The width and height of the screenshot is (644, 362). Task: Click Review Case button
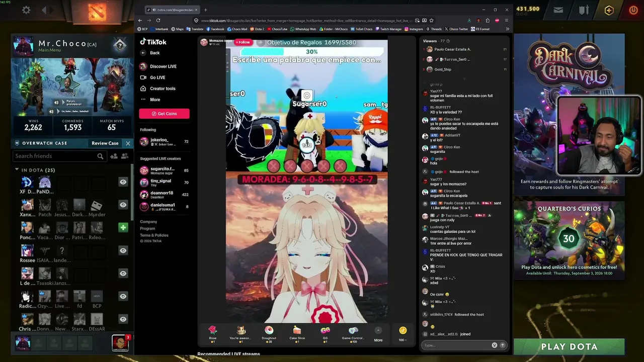105,143
